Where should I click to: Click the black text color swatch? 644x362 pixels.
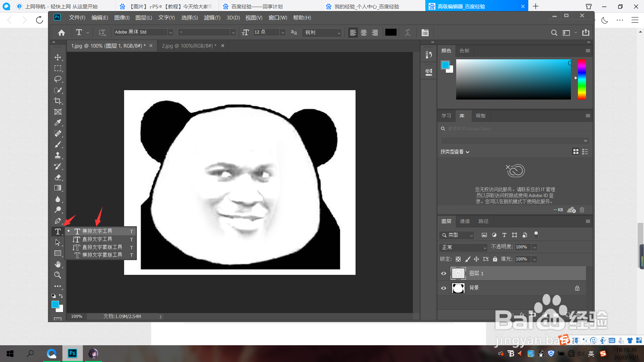coord(391,33)
